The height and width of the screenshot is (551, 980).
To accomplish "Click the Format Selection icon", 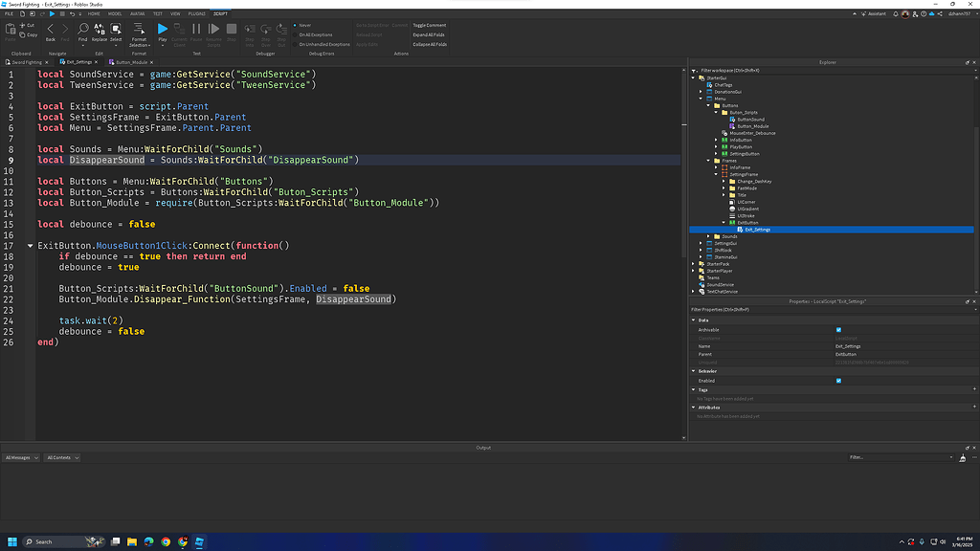I will coord(139,29).
